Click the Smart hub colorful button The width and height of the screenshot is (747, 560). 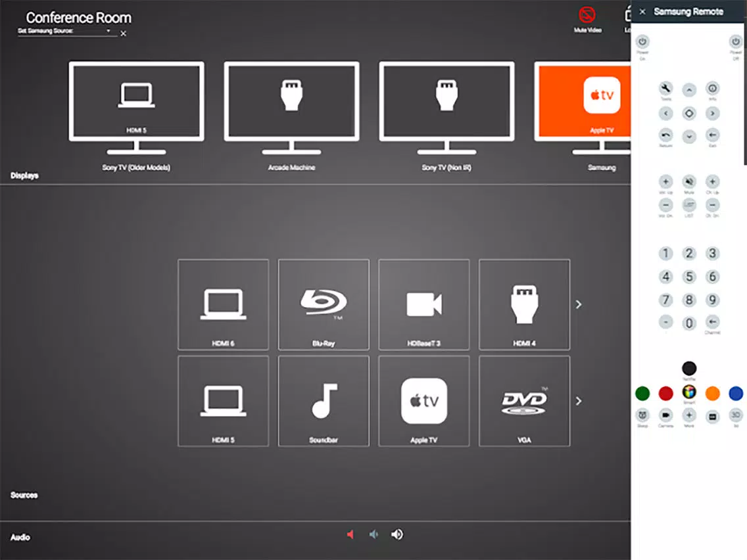689,392
